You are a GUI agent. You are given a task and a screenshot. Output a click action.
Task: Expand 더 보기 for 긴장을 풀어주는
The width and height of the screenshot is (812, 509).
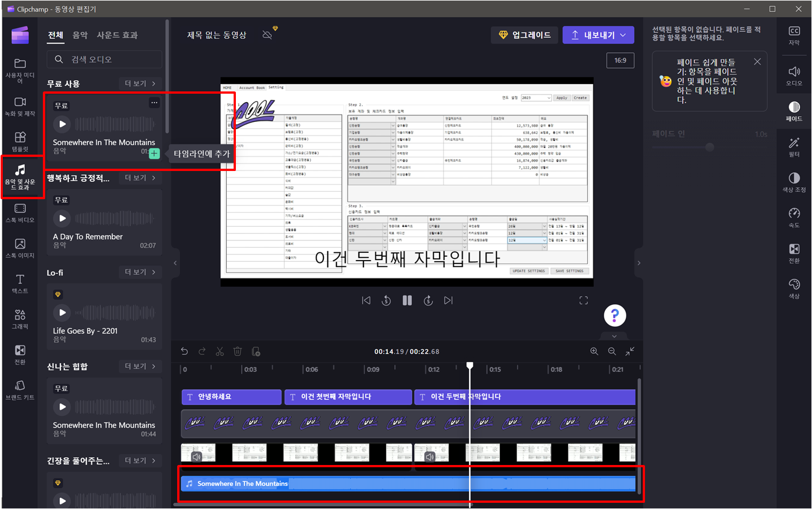click(x=141, y=460)
